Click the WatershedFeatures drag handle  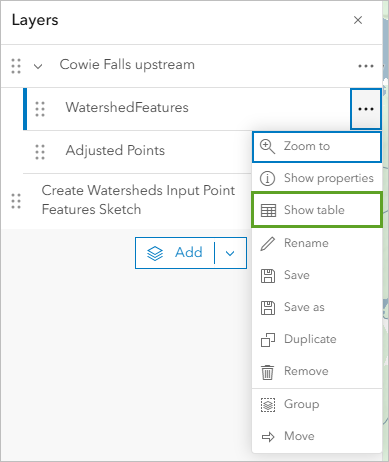pos(40,109)
